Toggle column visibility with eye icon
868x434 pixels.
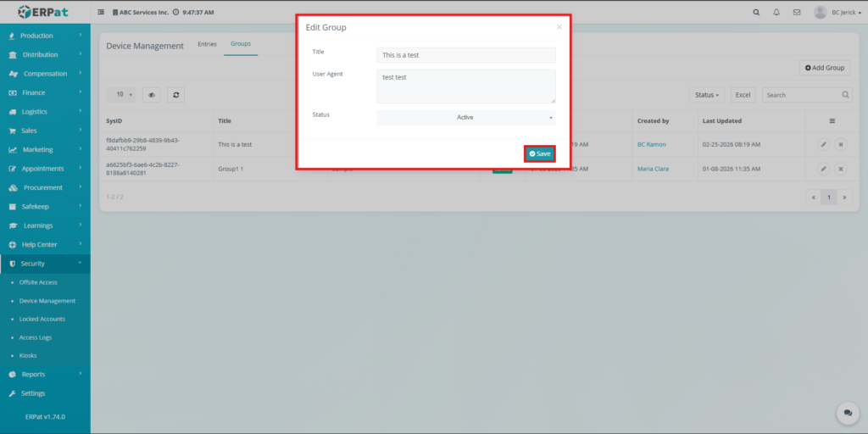pos(151,95)
